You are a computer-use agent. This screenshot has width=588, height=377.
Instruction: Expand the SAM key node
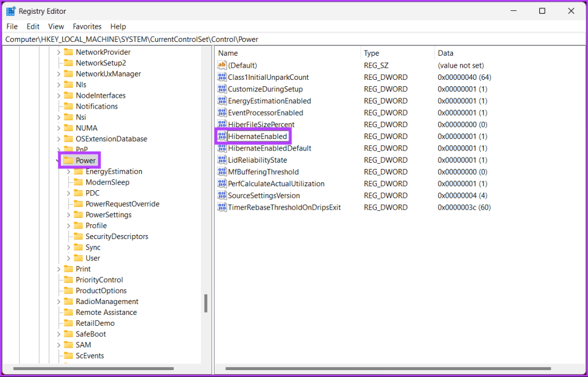(x=59, y=345)
